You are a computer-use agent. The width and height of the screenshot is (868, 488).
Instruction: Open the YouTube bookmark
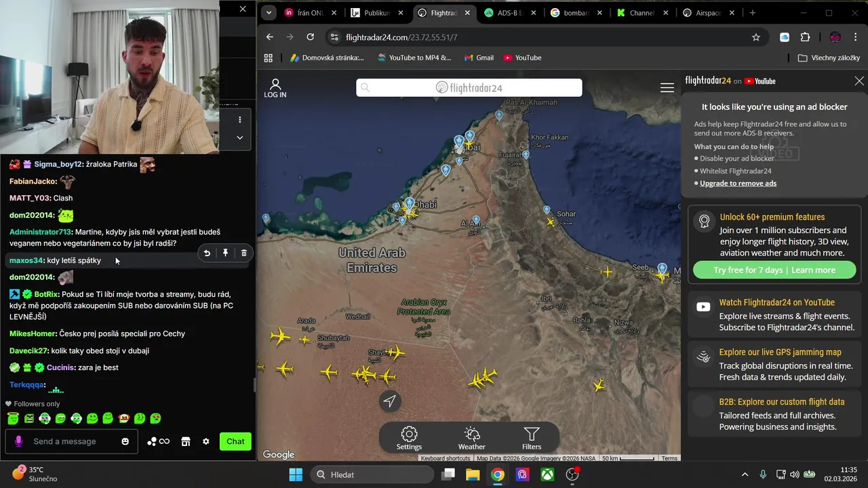[522, 58]
